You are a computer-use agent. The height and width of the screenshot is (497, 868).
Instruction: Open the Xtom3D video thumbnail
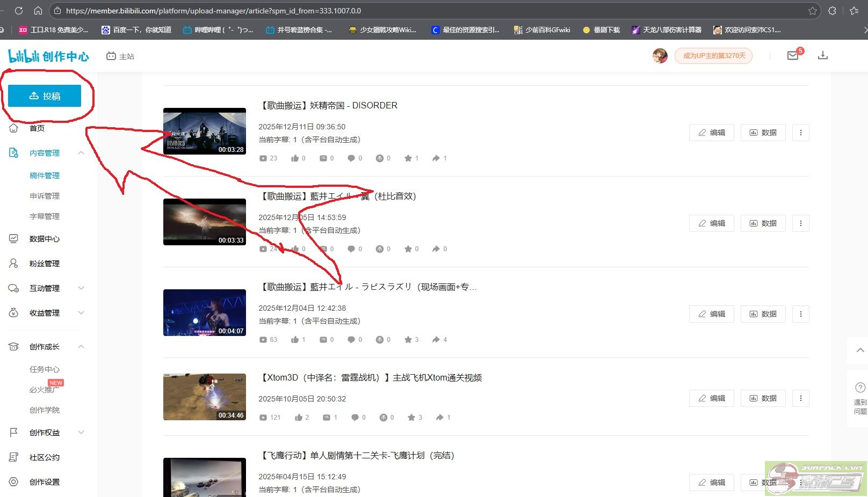(x=205, y=397)
